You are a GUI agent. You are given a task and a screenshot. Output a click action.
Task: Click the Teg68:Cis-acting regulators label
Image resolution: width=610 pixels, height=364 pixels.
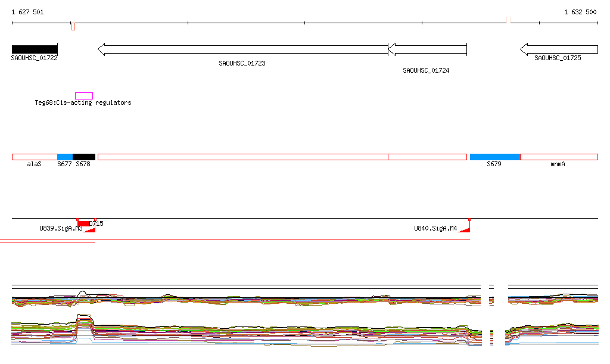[83, 102]
